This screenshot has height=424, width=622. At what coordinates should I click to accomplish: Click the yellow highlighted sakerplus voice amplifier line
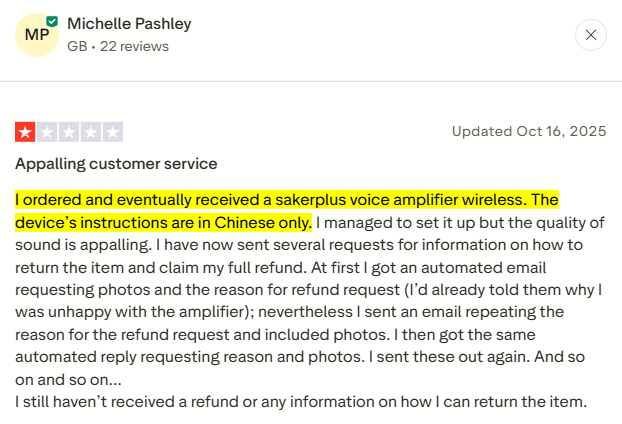(x=286, y=200)
